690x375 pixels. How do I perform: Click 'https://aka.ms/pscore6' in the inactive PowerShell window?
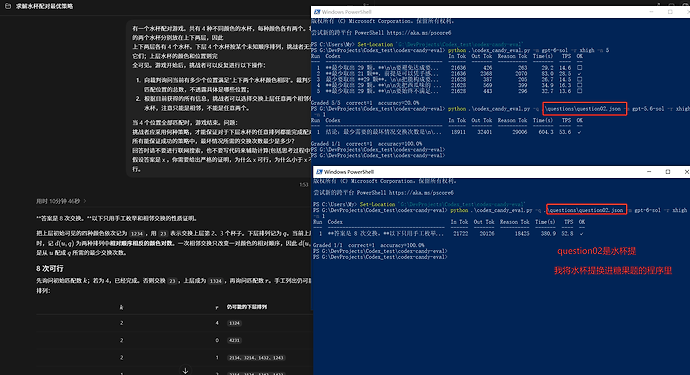tap(420, 33)
